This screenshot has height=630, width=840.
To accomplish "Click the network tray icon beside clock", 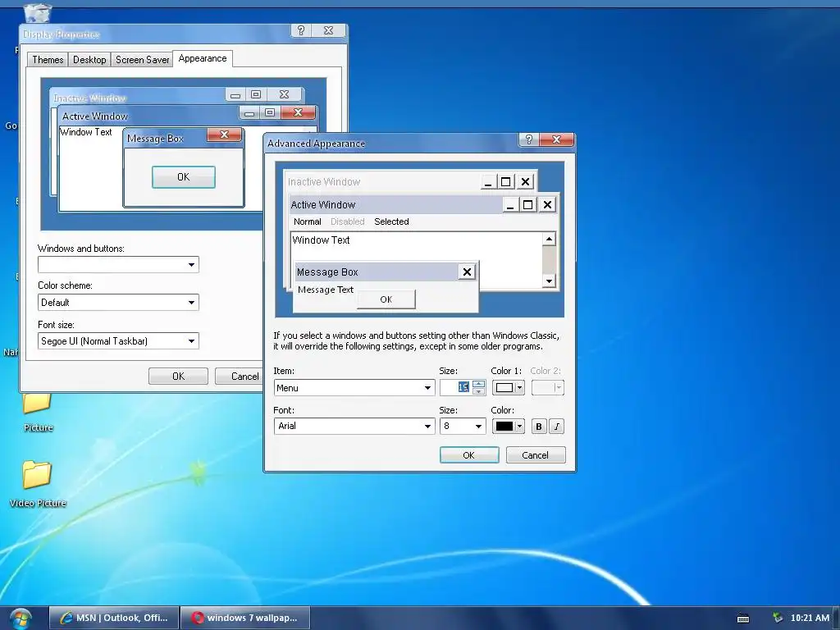I will (778, 618).
